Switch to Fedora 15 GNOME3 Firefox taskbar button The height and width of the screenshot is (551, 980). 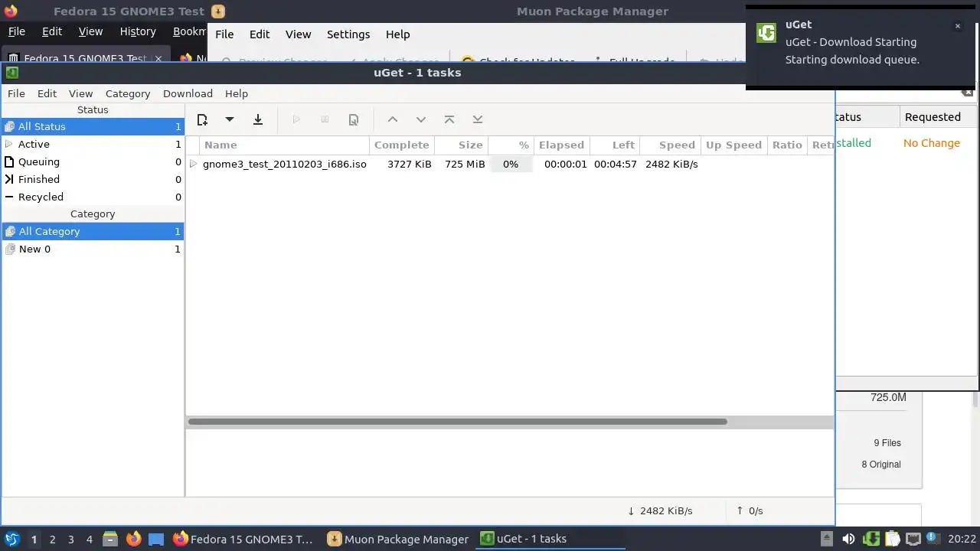[243, 539]
